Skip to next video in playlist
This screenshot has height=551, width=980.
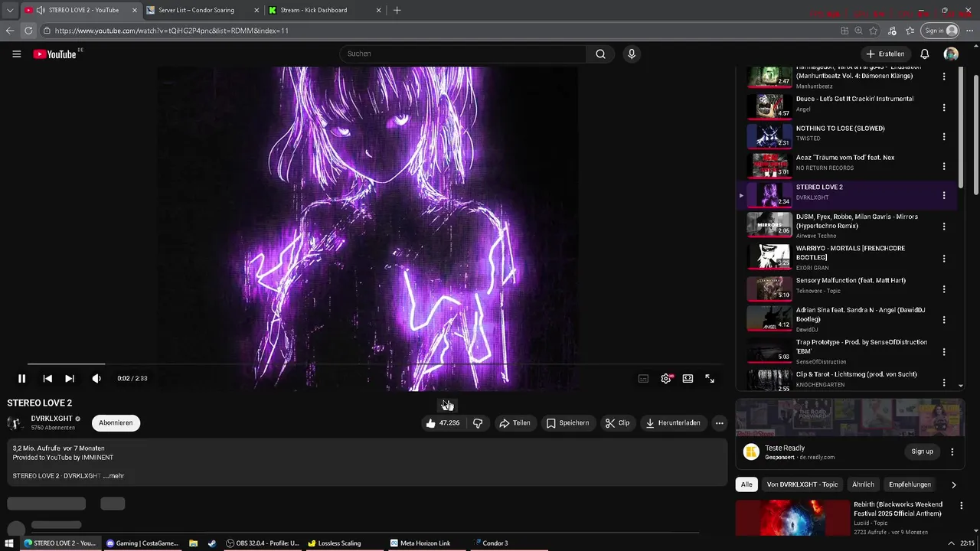coord(70,378)
